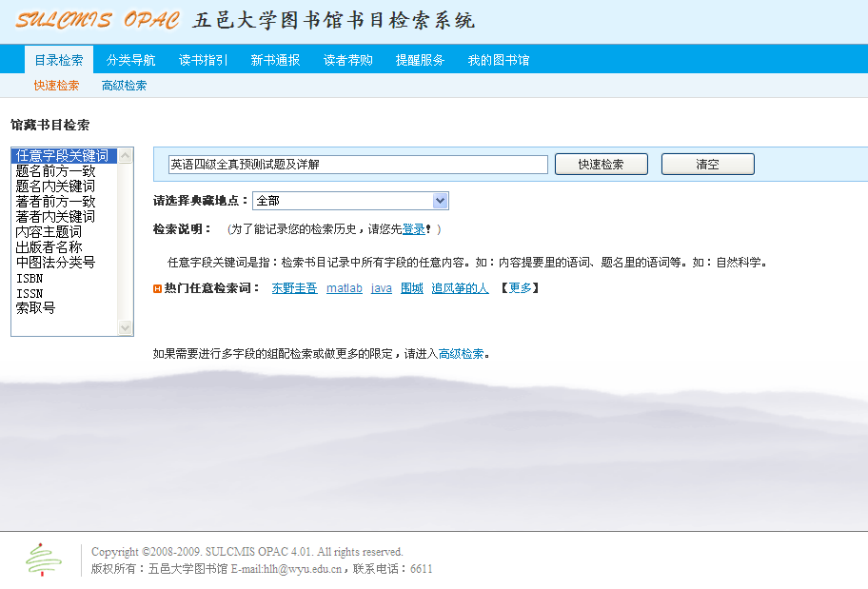Click the 清空 clear button
The height and width of the screenshot is (589, 868).
[x=708, y=165]
